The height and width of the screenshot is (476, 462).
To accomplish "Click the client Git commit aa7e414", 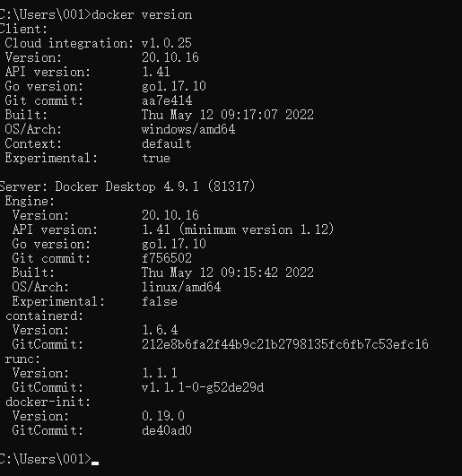I will point(167,100).
